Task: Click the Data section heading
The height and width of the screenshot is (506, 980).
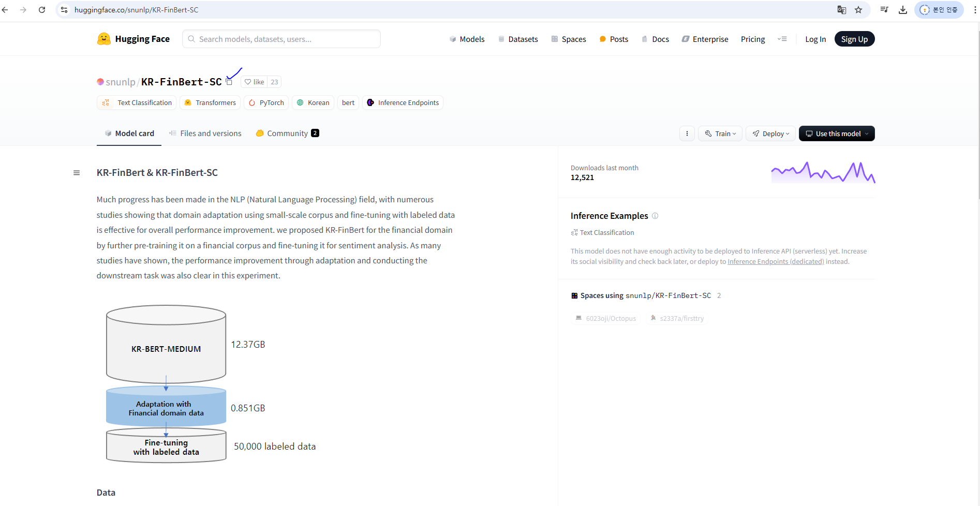Action: click(106, 493)
